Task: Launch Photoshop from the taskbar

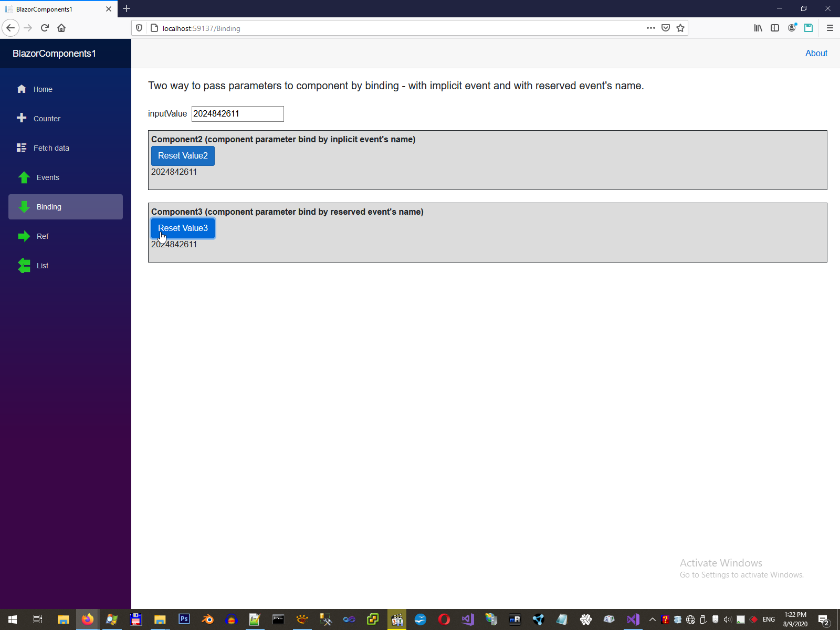Action: [184, 619]
